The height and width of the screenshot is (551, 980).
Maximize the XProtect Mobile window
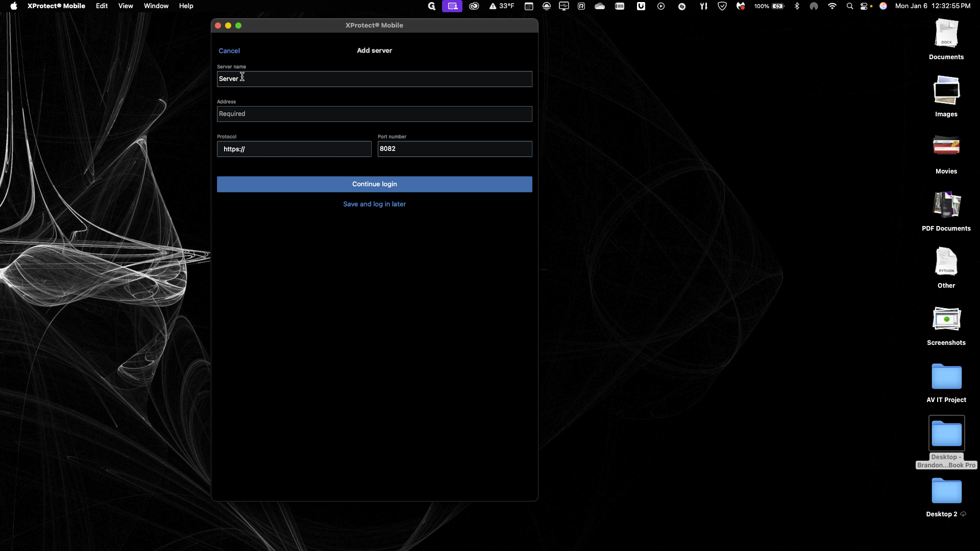coord(238,26)
